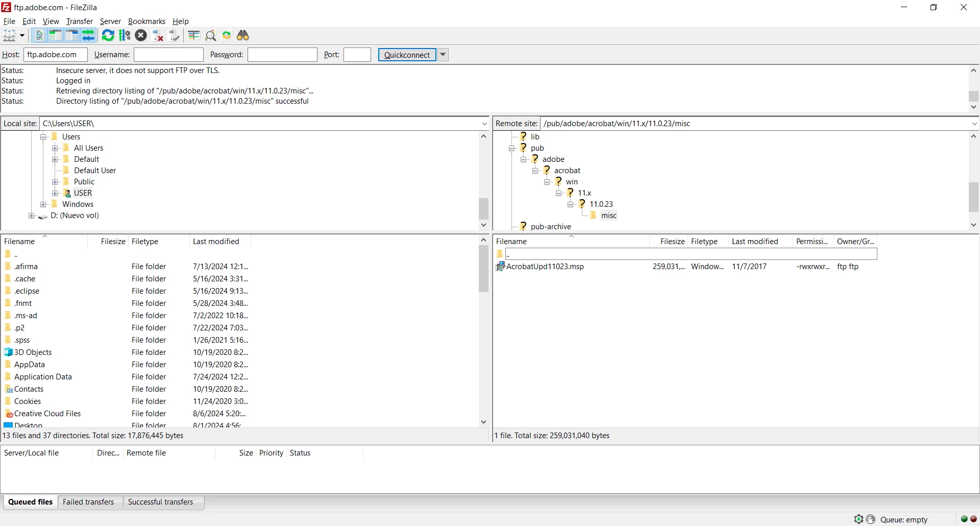
Task: Select the Contacts folder
Action: (x=29, y=389)
